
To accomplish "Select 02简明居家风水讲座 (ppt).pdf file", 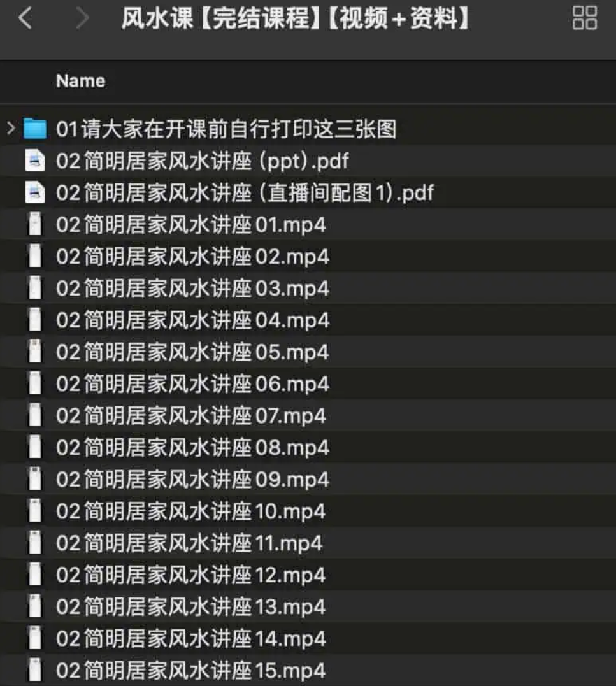I will (x=203, y=161).
